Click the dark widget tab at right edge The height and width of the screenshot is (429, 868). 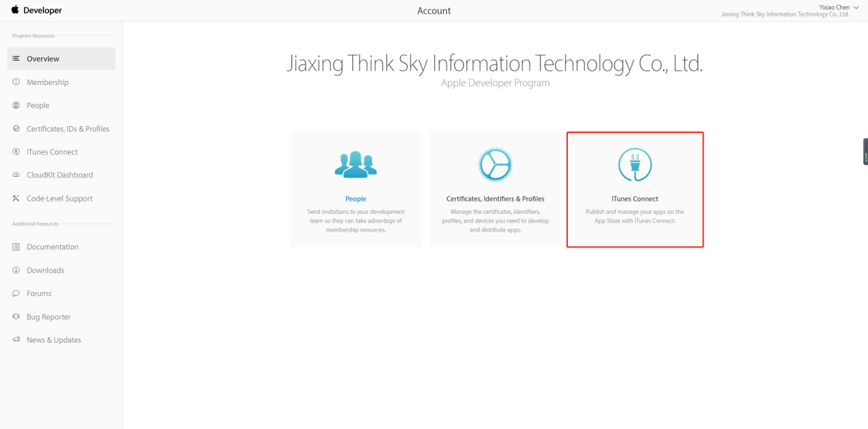tap(865, 151)
